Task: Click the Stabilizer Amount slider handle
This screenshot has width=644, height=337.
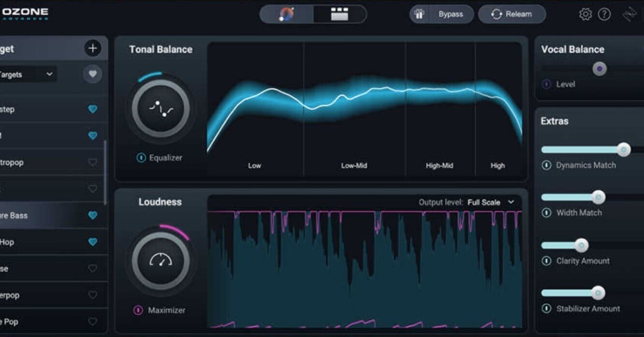Action: pos(598,293)
